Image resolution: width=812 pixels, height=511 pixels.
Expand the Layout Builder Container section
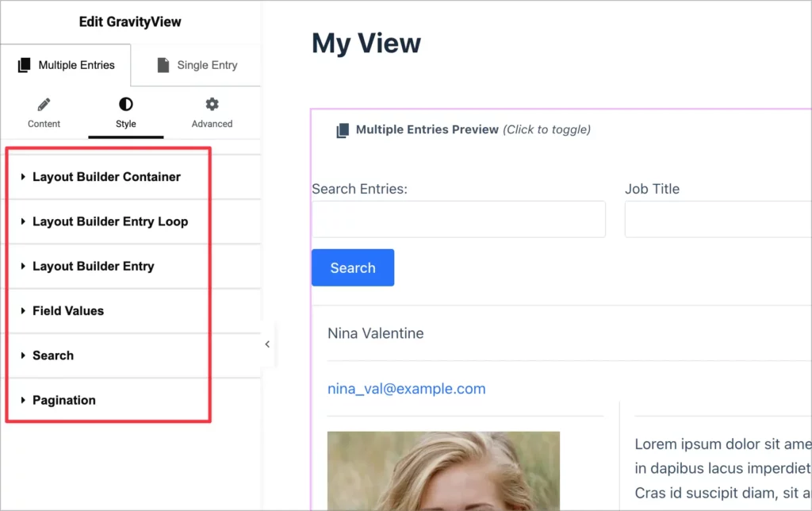[x=107, y=176]
